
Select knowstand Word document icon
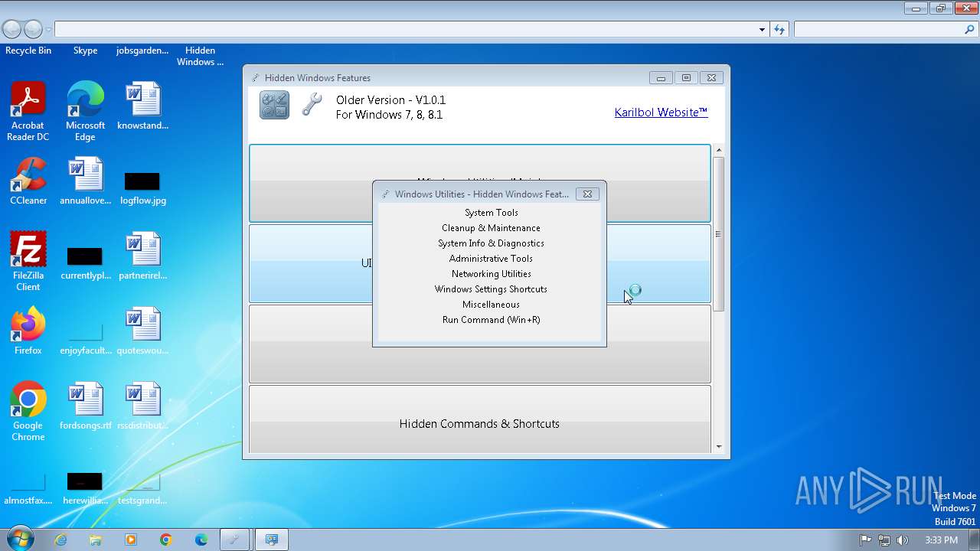pyautogui.click(x=142, y=106)
